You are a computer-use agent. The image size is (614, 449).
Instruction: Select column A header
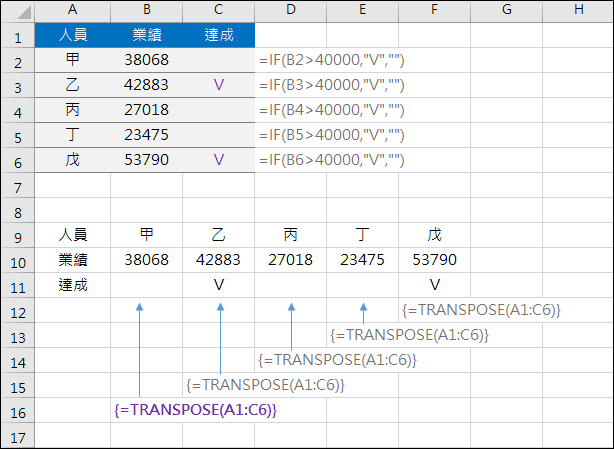[72, 10]
